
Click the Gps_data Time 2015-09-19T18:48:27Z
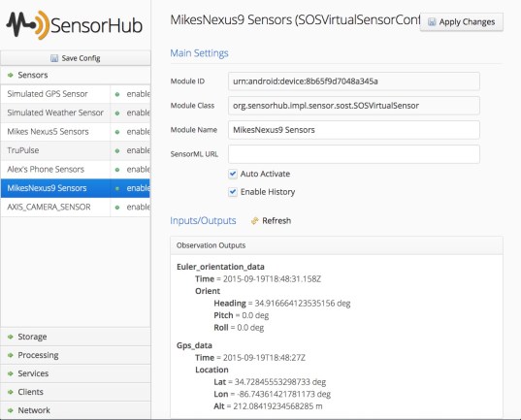pyautogui.click(x=264, y=358)
